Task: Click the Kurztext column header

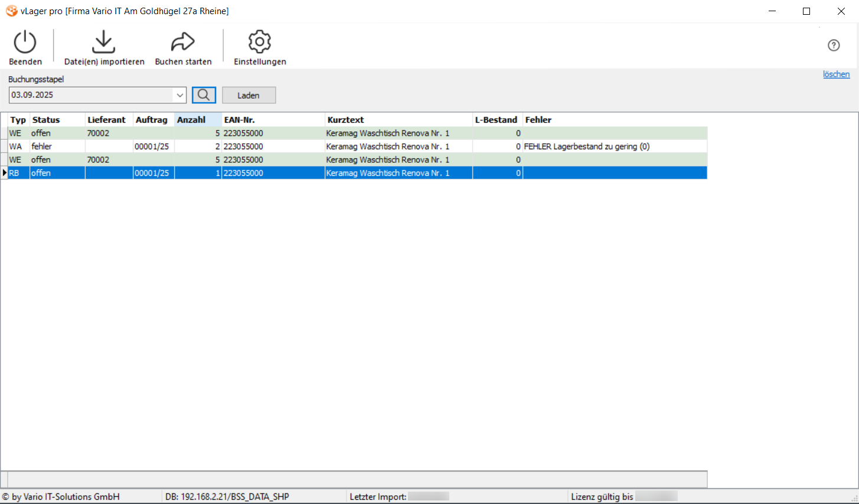Action: click(399, 120)
